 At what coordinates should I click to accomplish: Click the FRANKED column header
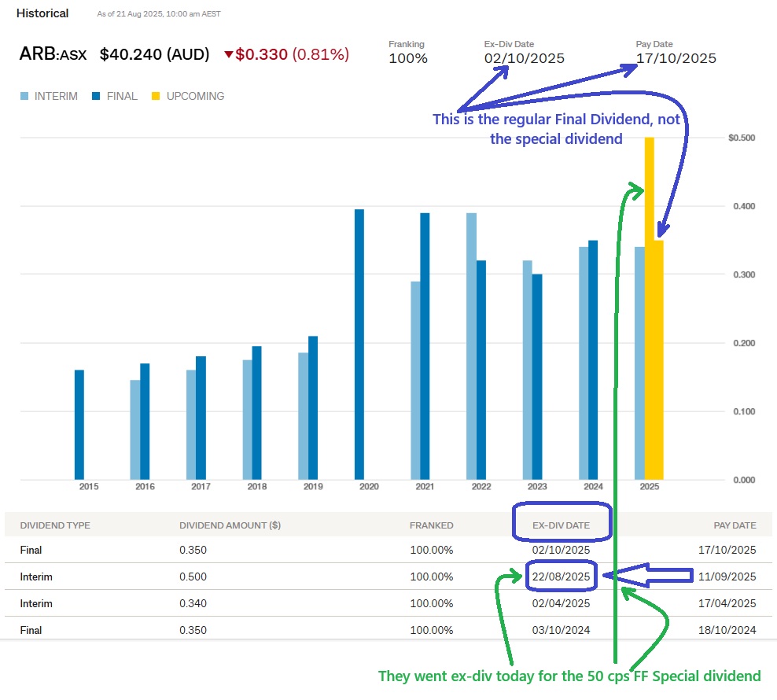click(431, 525)
